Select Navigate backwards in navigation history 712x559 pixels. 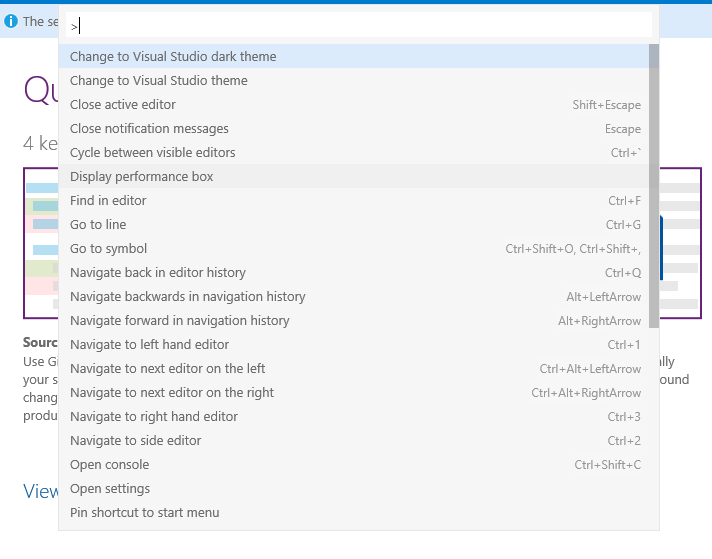pyautogui.click(x=188, y=297)
